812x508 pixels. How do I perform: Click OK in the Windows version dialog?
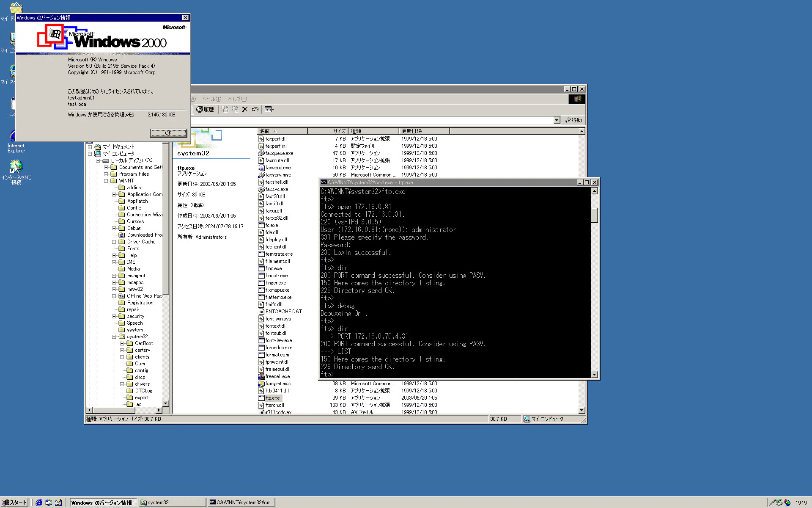click(x=168, y=133)
